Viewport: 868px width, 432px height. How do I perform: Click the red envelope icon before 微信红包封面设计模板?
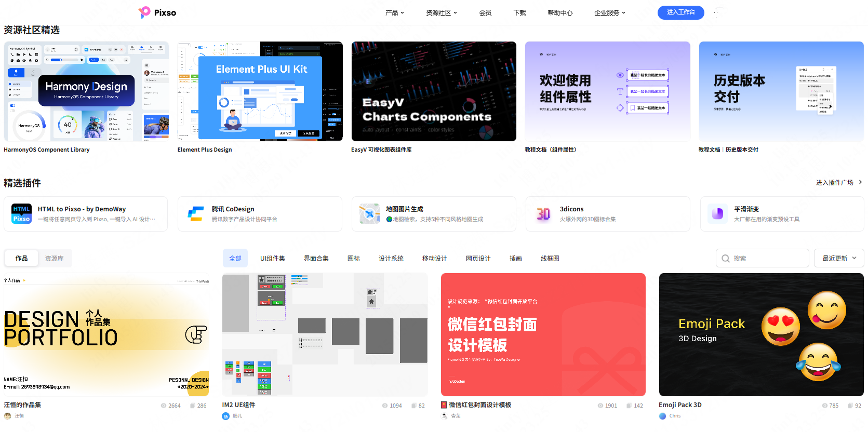[x=444, y=405]
